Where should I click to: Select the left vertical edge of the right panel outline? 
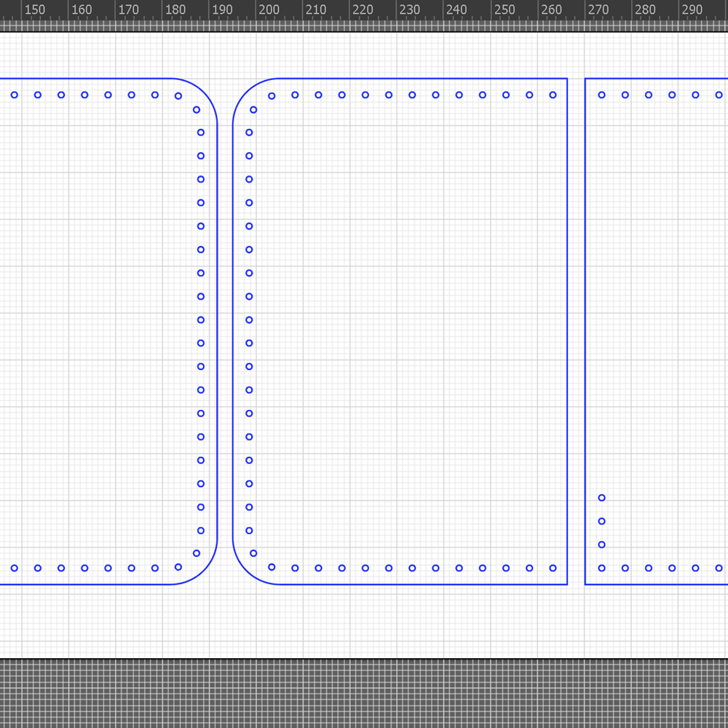pyautogui.click(x=585, y=331)
